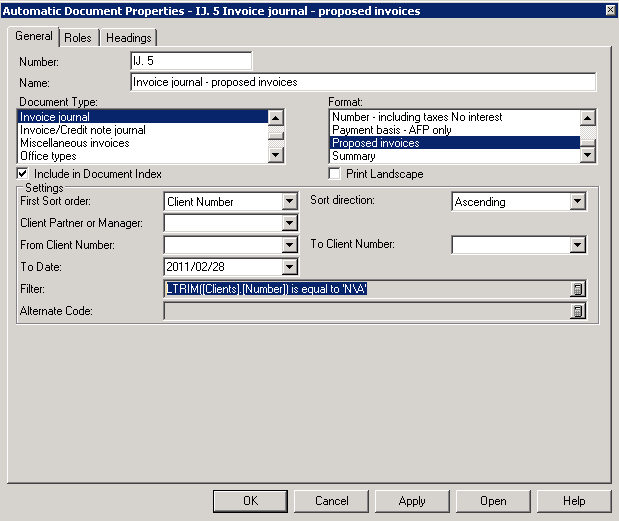
Task: Open the From Client Number dropdown
Action: [x=290, y=245]
